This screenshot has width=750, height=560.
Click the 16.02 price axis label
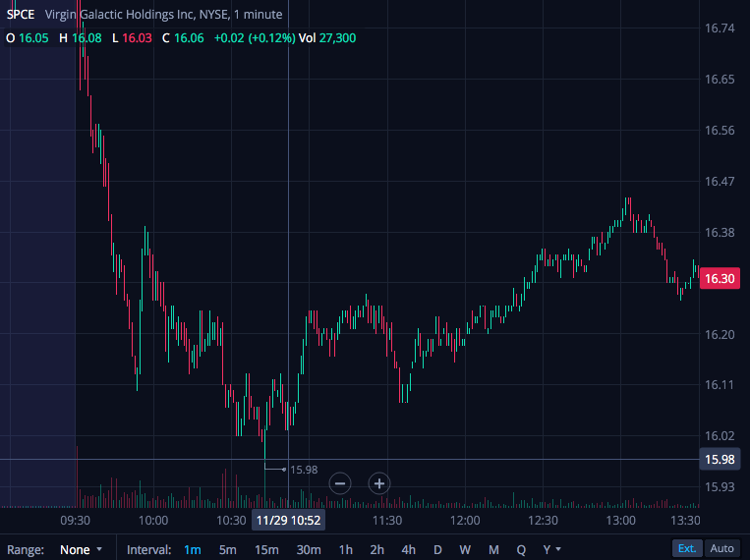coord(720,435)
